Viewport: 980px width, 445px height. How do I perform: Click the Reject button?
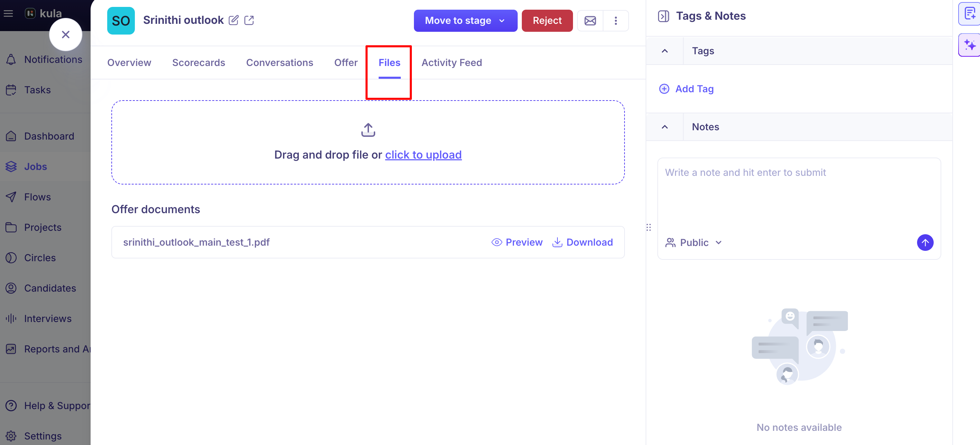pos(547,20)
